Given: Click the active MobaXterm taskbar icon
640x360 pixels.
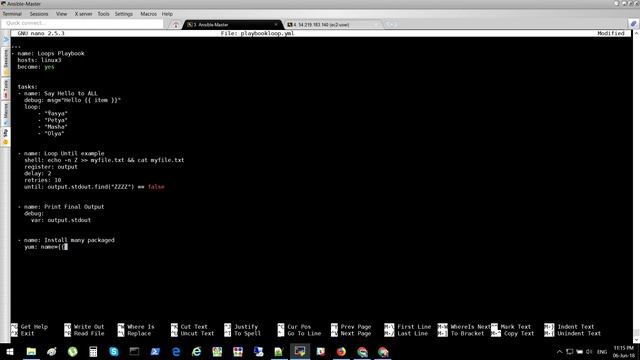Looking at the screenshot, I should click(x=300, y=352).
